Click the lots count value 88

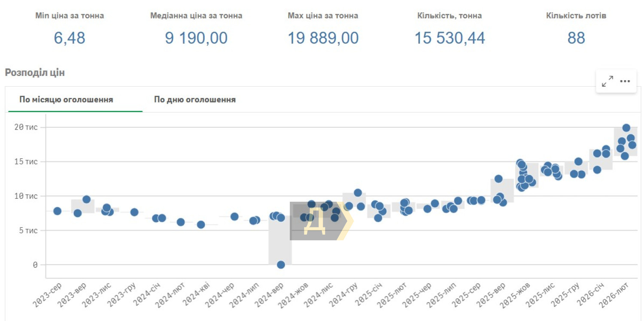(576, 38)
